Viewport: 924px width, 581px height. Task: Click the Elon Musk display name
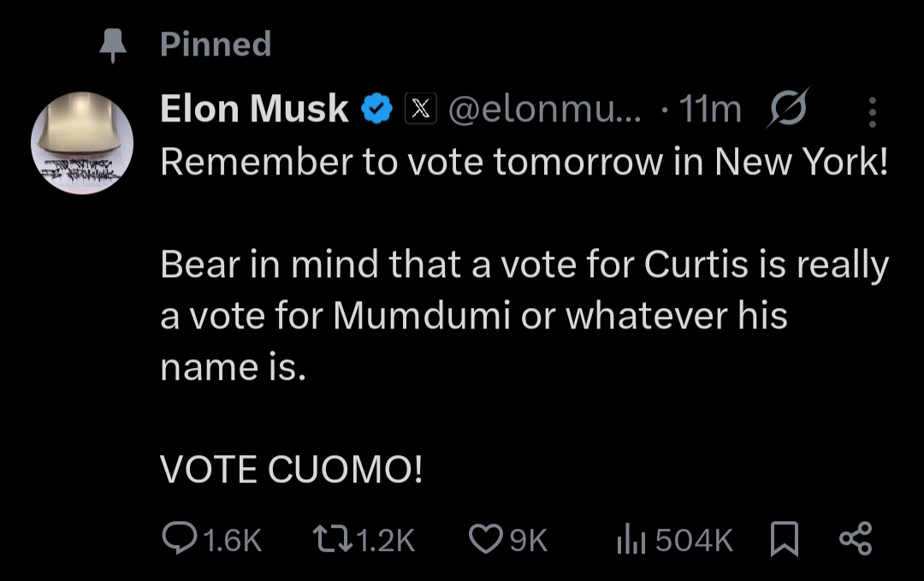[254, 110]
